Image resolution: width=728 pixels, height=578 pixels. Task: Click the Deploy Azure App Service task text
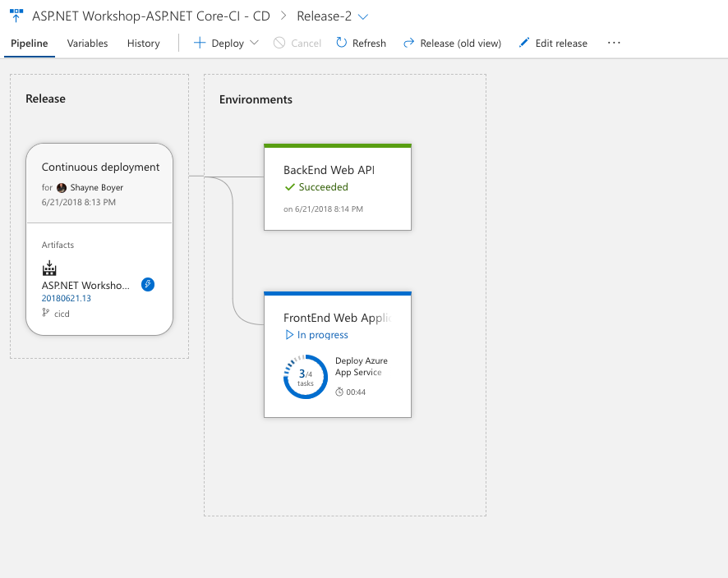pos(362,366)
